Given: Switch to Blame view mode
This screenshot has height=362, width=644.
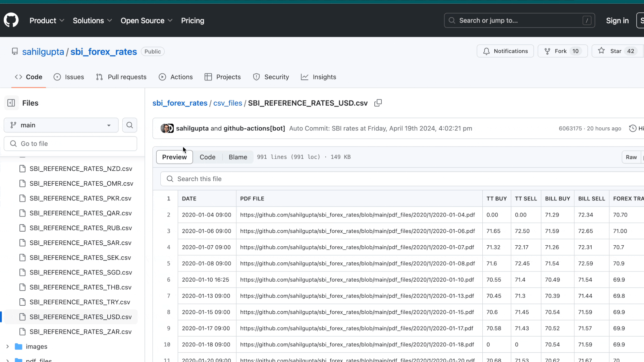Looking at the screenshot, I should [x=238, y=157].
